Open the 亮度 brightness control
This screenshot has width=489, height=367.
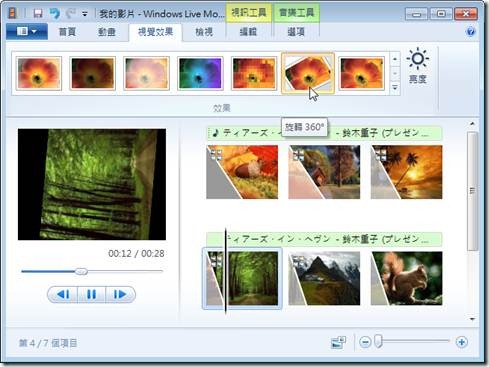pyautogui.click(x=418, y=66)
